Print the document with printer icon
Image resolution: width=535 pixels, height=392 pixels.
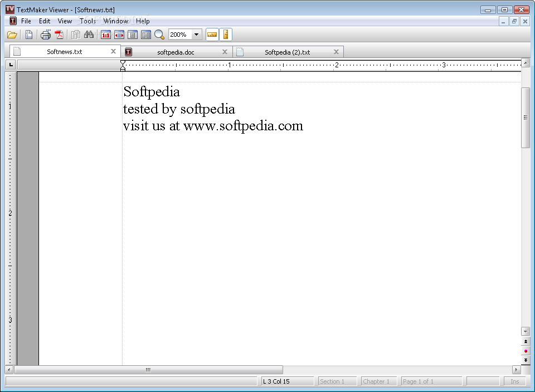click(45, 35)
